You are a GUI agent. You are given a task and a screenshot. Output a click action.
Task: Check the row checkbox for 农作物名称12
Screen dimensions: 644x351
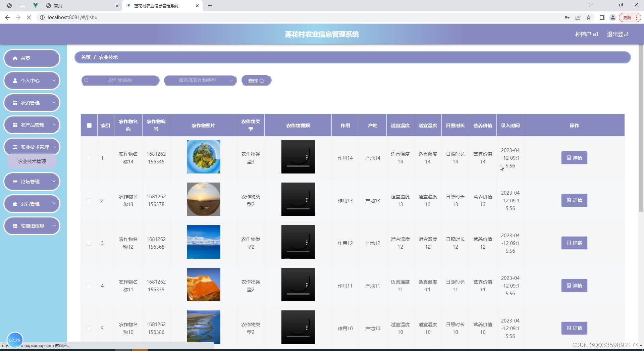89,243
